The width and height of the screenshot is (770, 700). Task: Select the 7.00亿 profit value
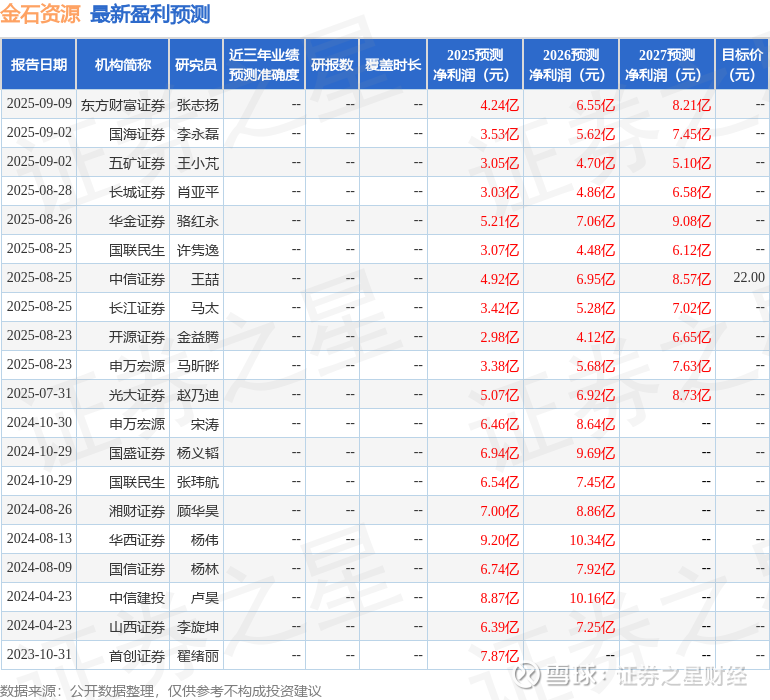tap(499, 511)
